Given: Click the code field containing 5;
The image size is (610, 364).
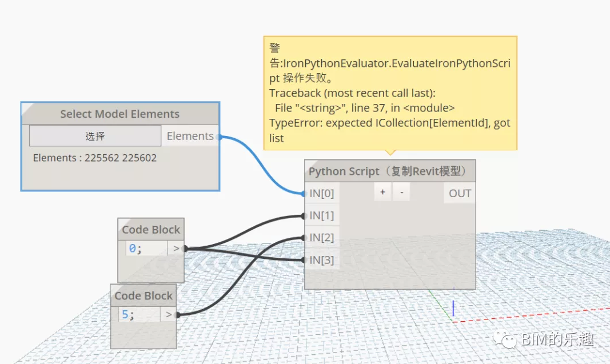Looking at the screenshot, I should [139, 314].
